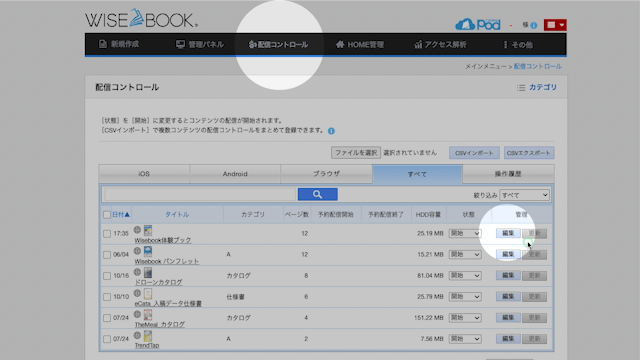The width and height of the screenshot is (640, 360).
Task: Click globe icon in Wisebook パンフレット row
Action: [x=137, y=251]
